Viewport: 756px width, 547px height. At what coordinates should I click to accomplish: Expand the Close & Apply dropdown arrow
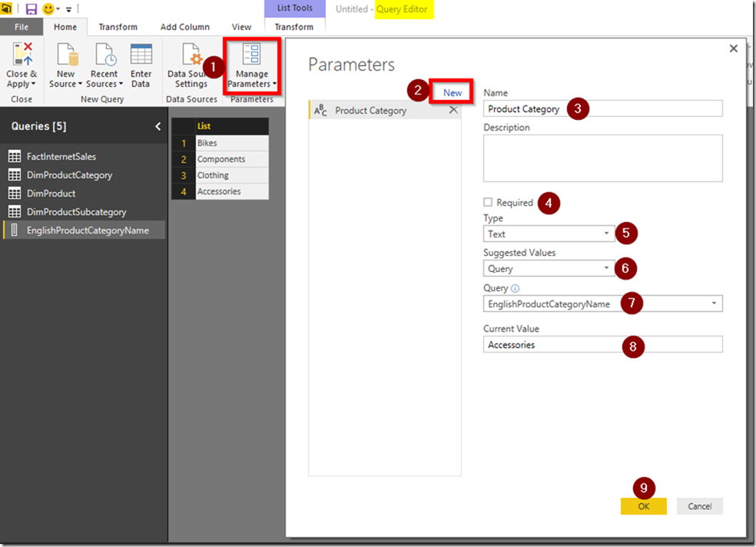coord(33,84)
